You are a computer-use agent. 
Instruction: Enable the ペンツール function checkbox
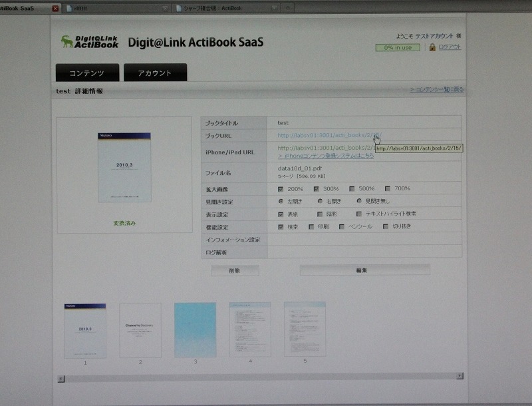click(x=342, y=226)
